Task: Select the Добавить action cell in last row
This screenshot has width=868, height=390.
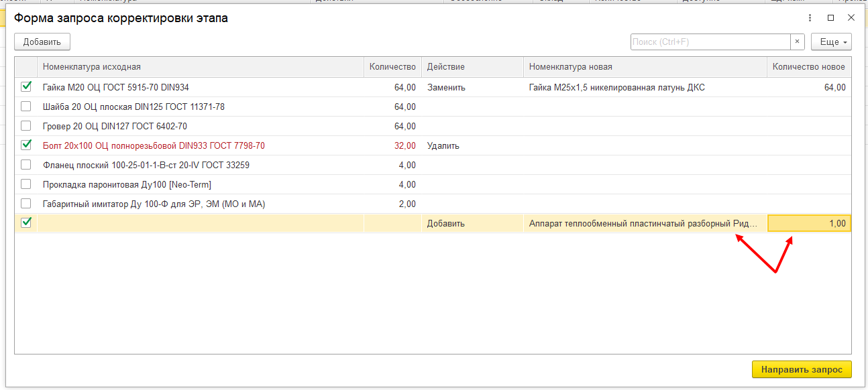Action: tap(472, 223)
